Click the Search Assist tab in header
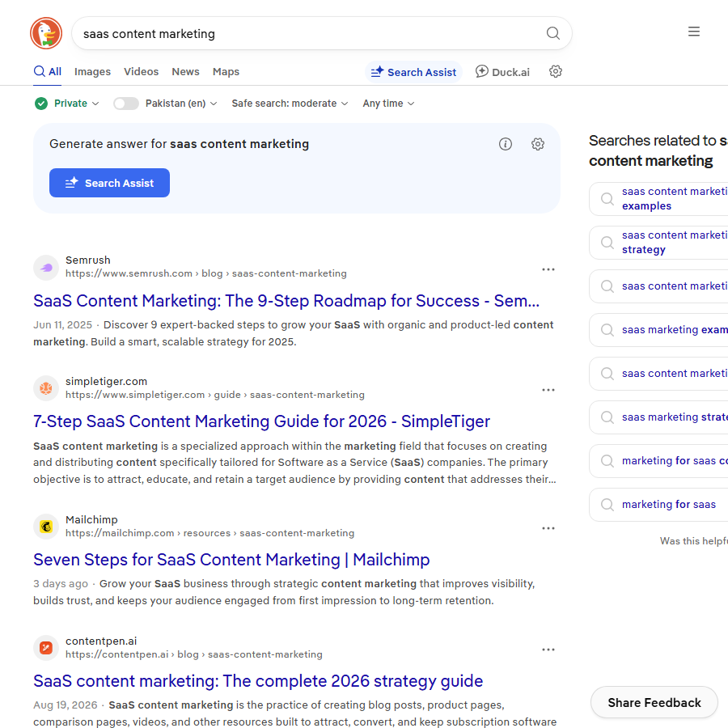 click(413, 72)
